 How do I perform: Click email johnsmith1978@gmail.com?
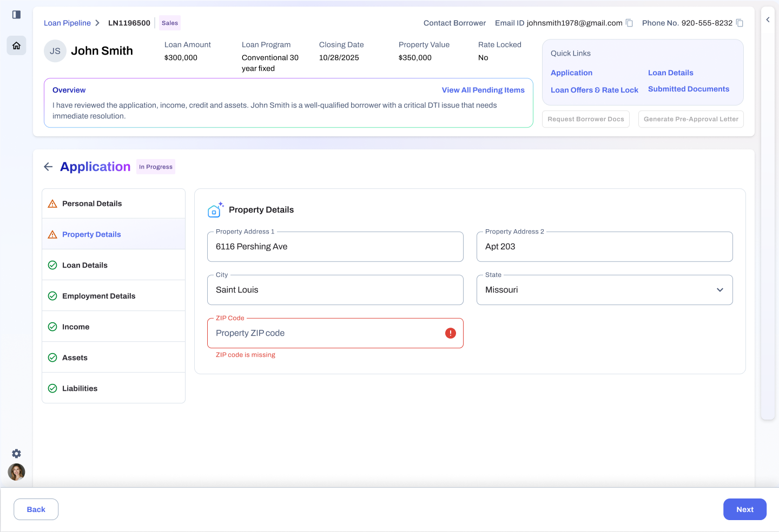pos(575,23)
